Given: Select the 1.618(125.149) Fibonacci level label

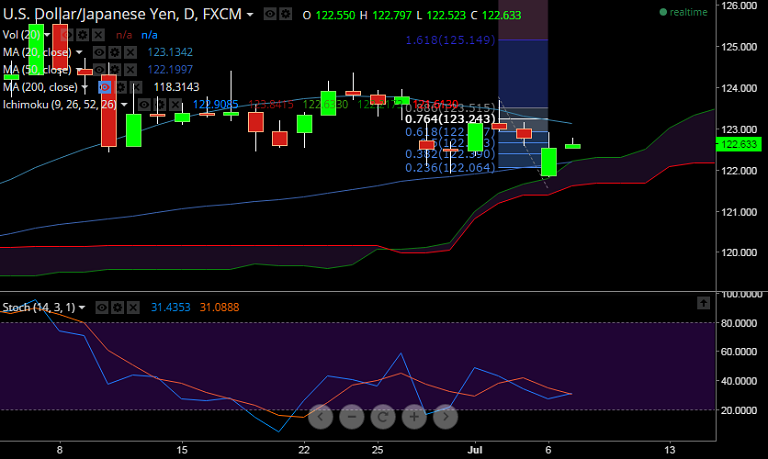Looking at the screenshot, I should coord(451,40).
